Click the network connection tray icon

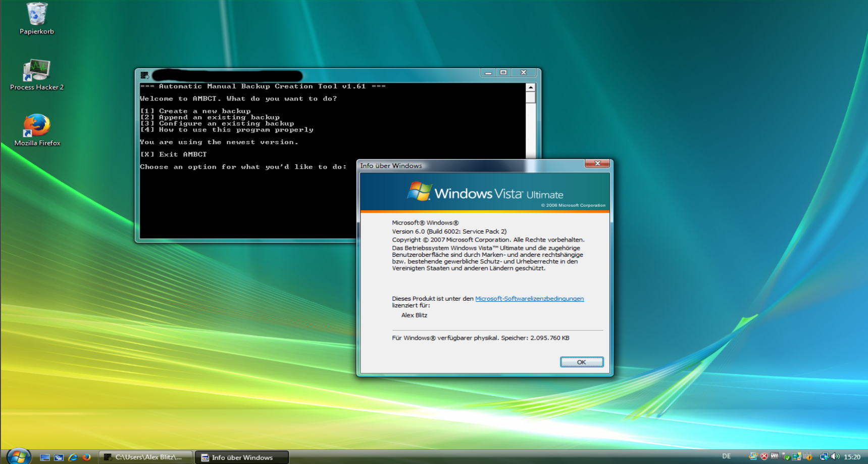824,456
